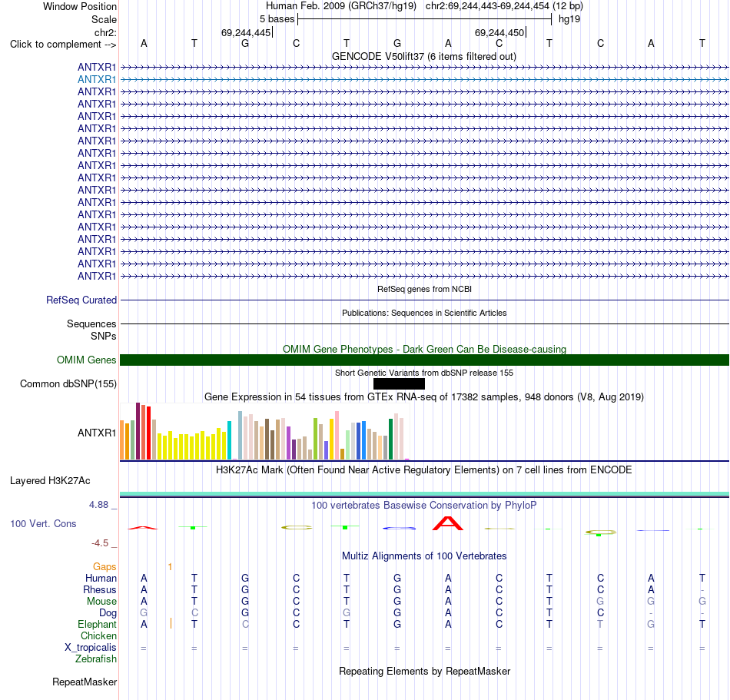730x700 pixels.
Task: Click the ANTXR1 label beside the GTEx bar chart
Action: pos(97,433)
